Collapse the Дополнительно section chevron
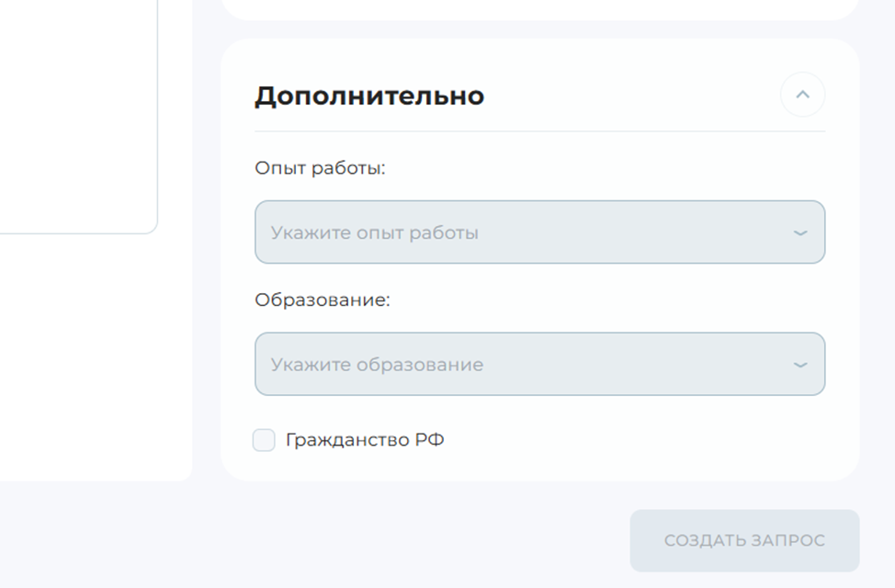The width and height of the screenshot is (895, 588). [x=802, y=95]
